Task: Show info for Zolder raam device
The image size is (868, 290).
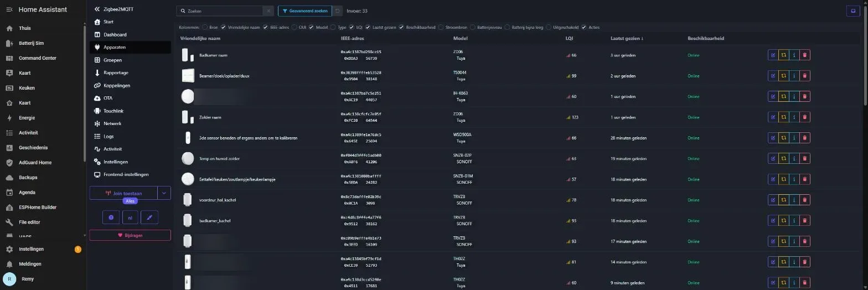Action: click(794, 117)
